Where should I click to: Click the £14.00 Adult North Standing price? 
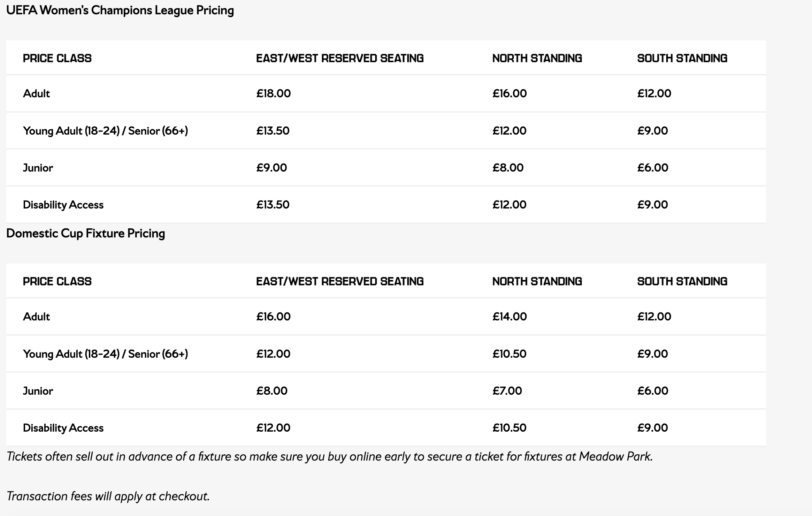pos(509,317)
